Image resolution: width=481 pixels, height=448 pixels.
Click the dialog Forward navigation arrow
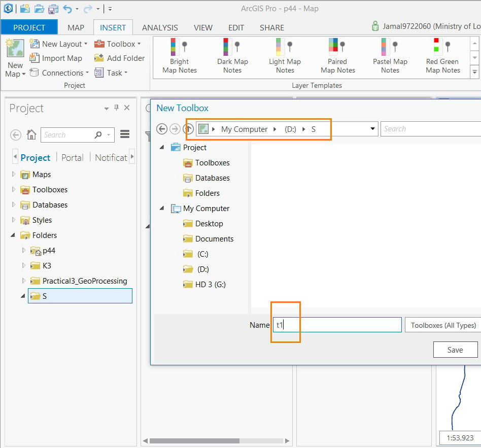(x=175, y=129)
